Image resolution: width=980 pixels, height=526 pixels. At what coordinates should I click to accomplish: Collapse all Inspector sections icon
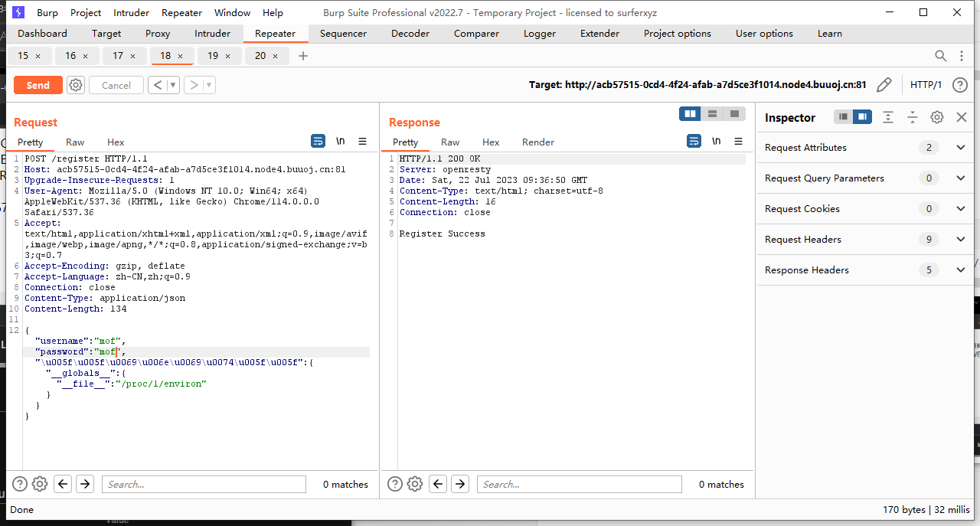tap(913, 117)
